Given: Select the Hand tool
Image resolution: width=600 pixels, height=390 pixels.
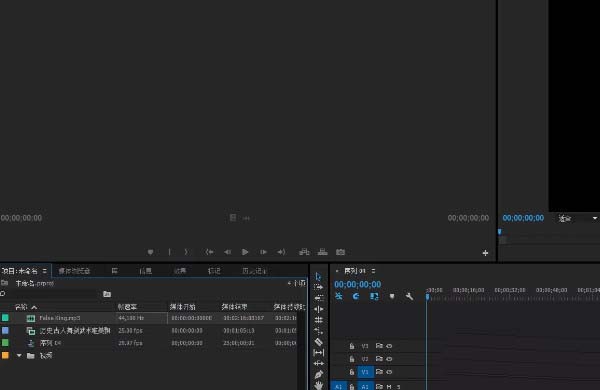Looking at the screenshot, I should (x=318, y=385).
